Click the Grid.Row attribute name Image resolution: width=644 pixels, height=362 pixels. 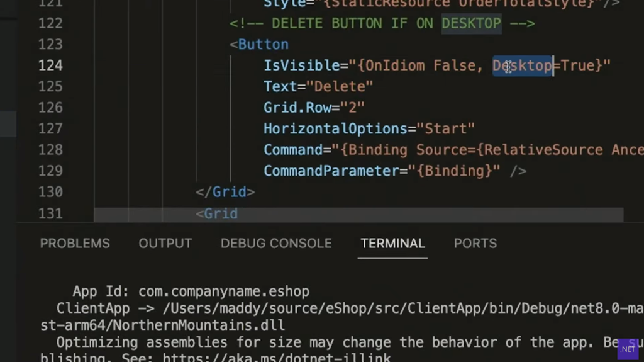tap(297, 108)
